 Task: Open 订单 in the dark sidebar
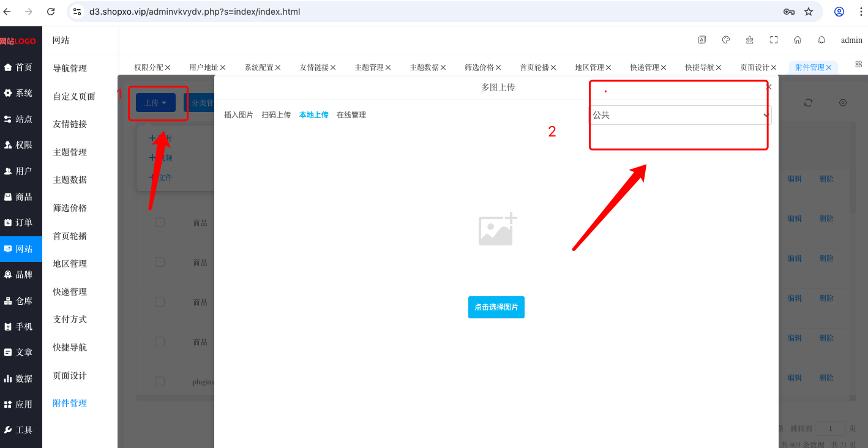[21, 223]
